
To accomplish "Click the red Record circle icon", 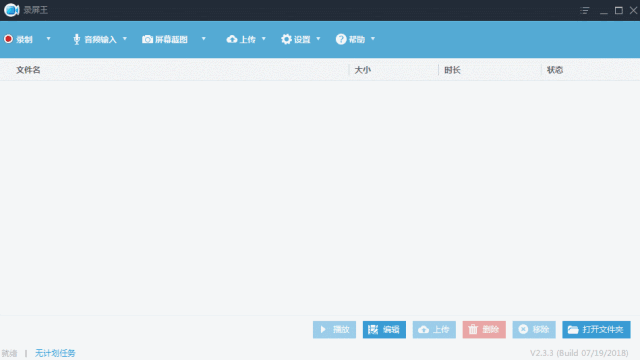I will 9,39.
